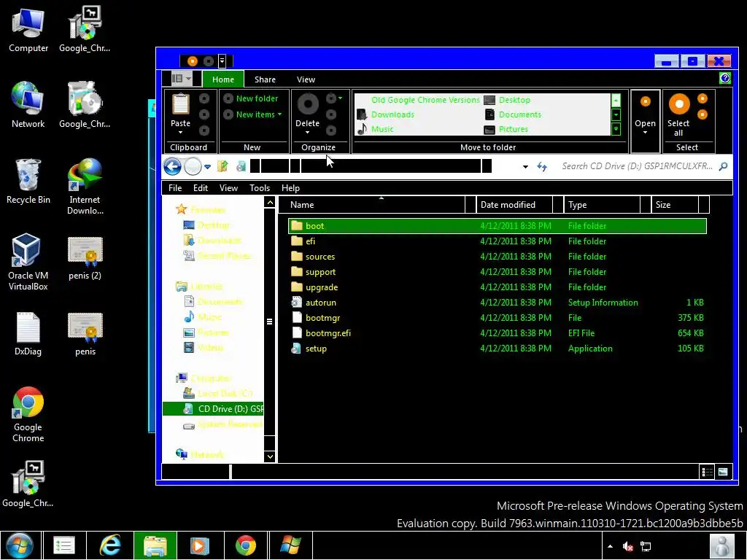Switch to the Share ribbon tab
This screenshot has width=747, height=560.
265,79
